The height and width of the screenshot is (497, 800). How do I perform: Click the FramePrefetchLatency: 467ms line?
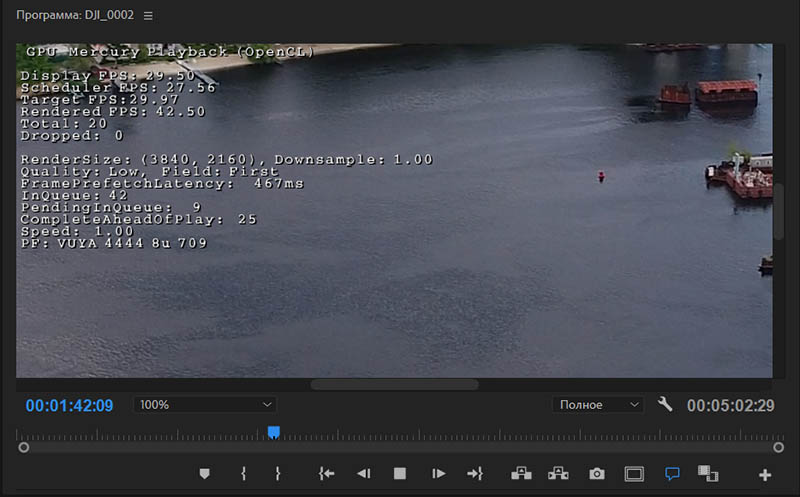pos(162,184)
